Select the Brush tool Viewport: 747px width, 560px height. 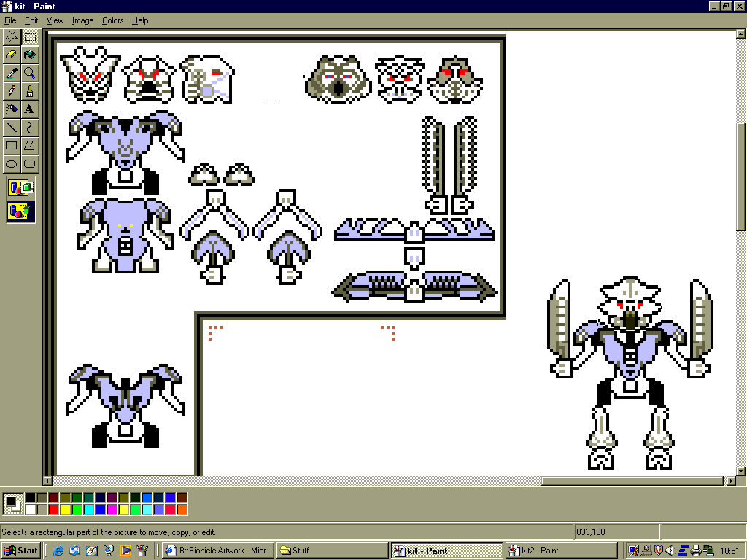click(30, 91)
